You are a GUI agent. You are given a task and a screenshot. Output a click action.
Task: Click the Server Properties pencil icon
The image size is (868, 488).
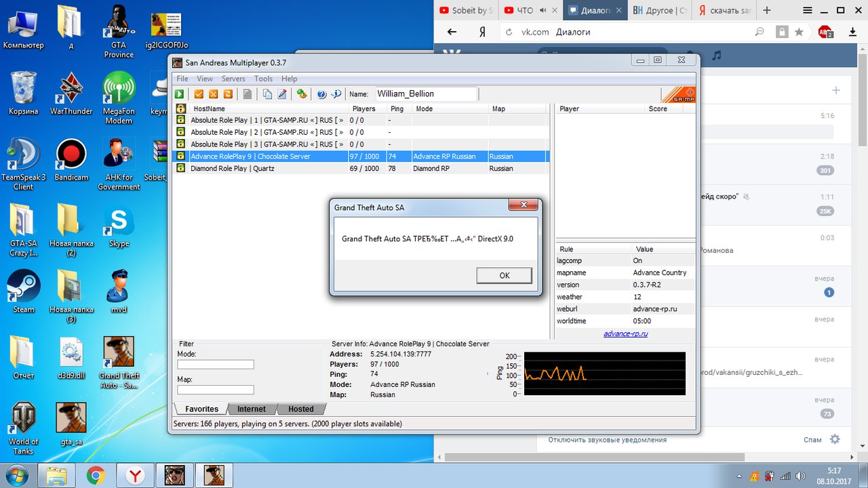coord(282,94)
